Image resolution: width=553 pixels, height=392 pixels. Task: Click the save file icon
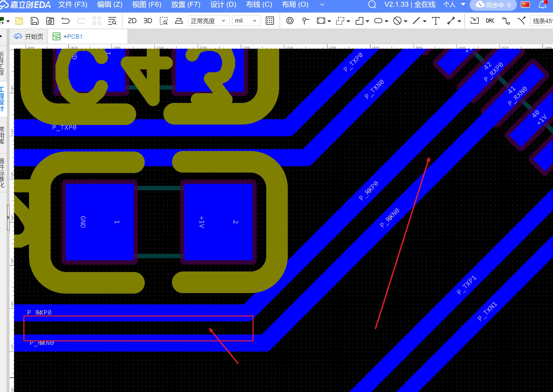34,21
